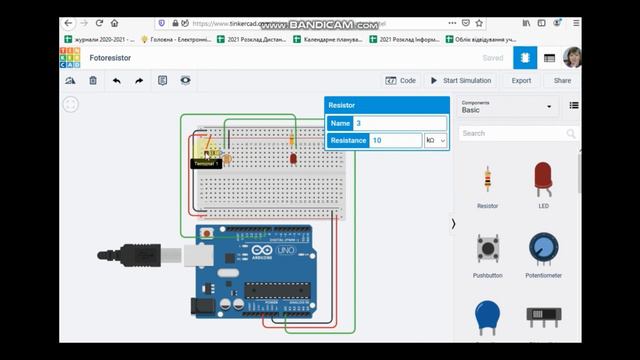Save page to Pocket icon
Image resolution: width=640 pixels, height=360 pixels.
pos(466,23)
